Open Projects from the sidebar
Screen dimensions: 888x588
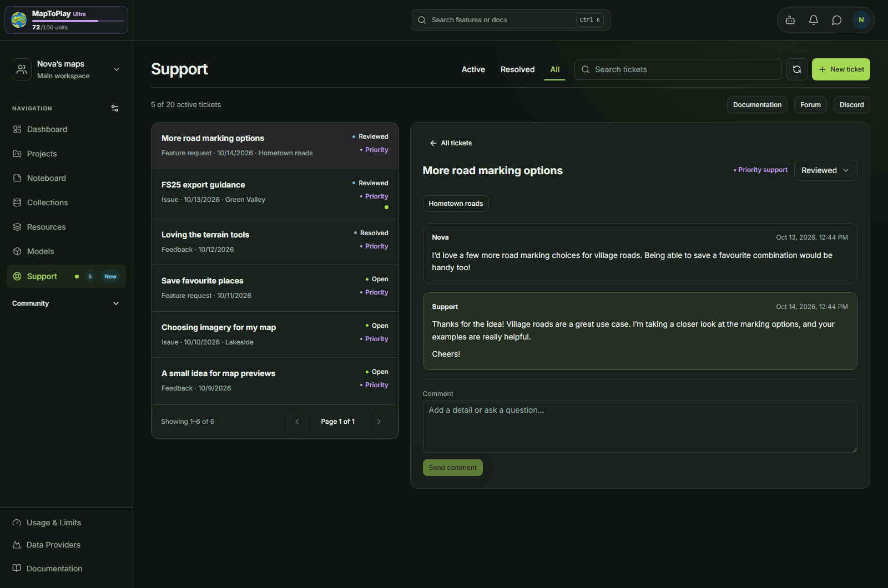point(66,154)
